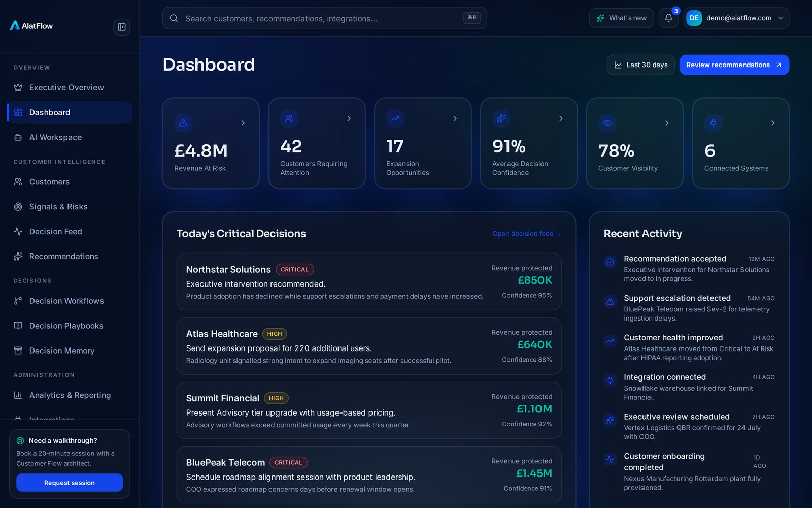Open Signals & Risks page
Viewport: 812px width, 508px height.
[x=70, y=207]
